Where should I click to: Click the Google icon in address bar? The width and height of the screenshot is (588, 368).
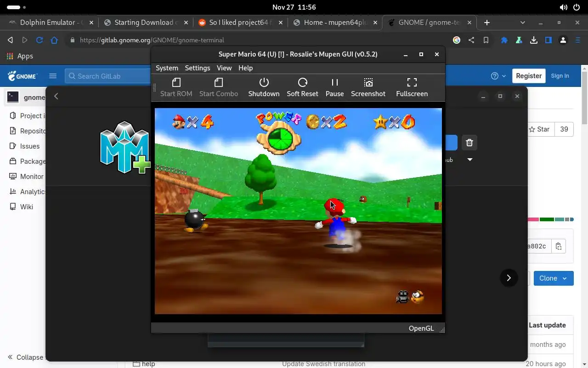(456, 40)
